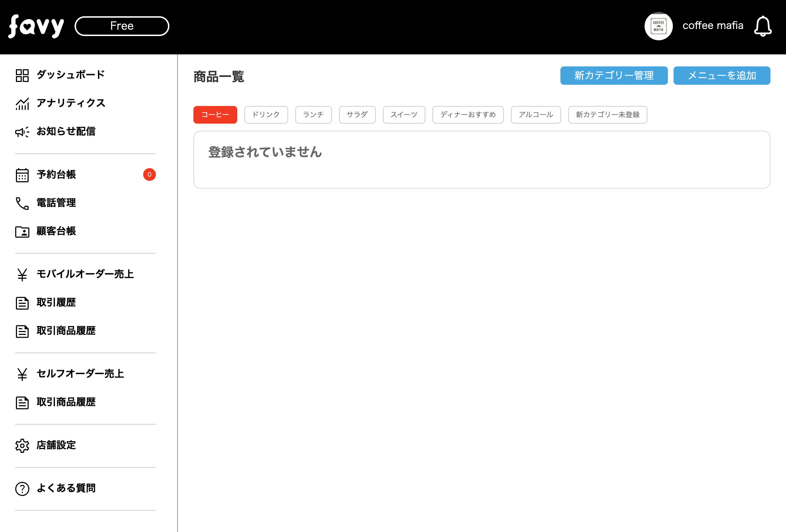Open モバイルオーダー売上 in sidebar
This screenshot has height=532, width=786.
tap(85, 274)
